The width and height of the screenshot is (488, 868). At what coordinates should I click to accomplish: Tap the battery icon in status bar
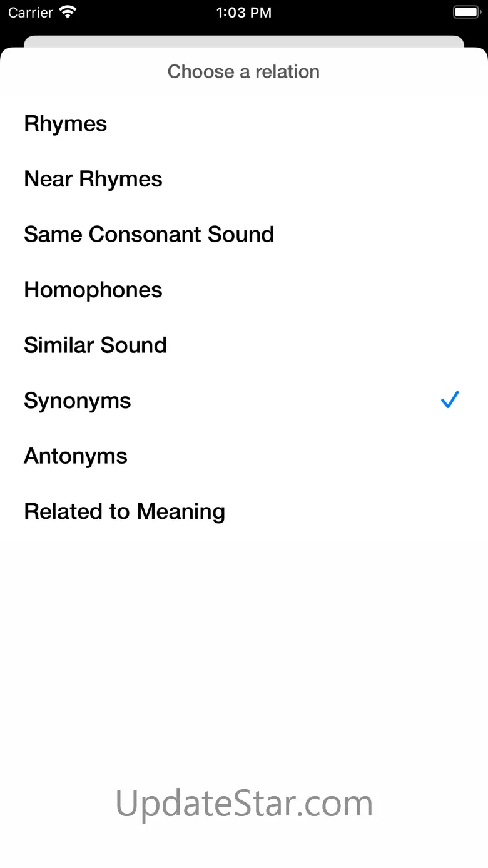466,12
